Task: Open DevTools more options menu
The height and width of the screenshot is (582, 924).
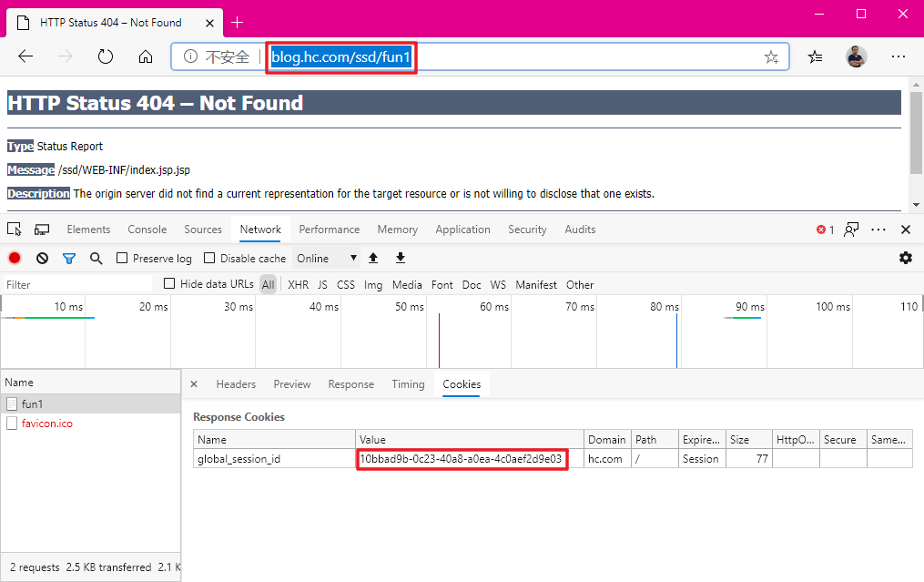Action: pyautogui.click(x=878, y=230)
